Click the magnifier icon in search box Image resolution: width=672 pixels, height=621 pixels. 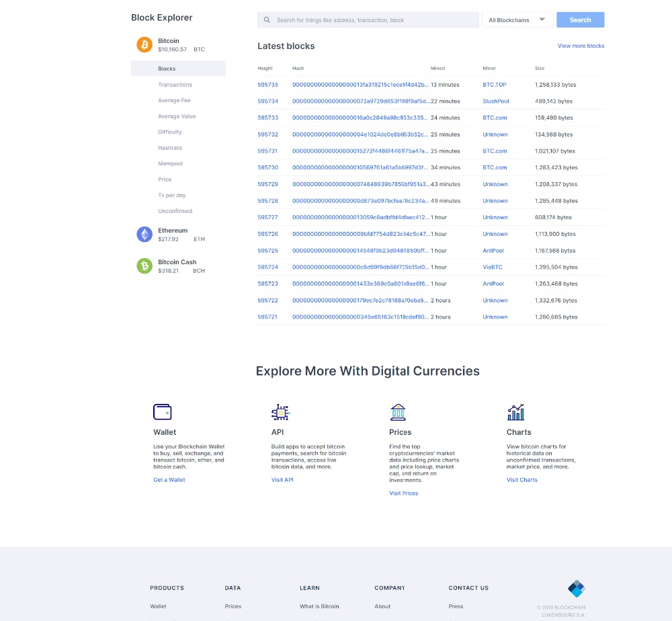267,19
